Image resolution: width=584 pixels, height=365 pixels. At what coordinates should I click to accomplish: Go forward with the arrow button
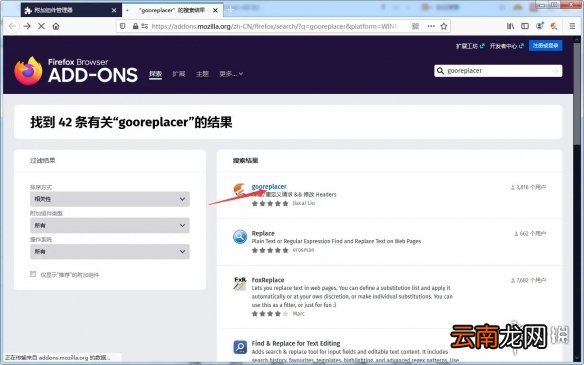pos(27,26)
